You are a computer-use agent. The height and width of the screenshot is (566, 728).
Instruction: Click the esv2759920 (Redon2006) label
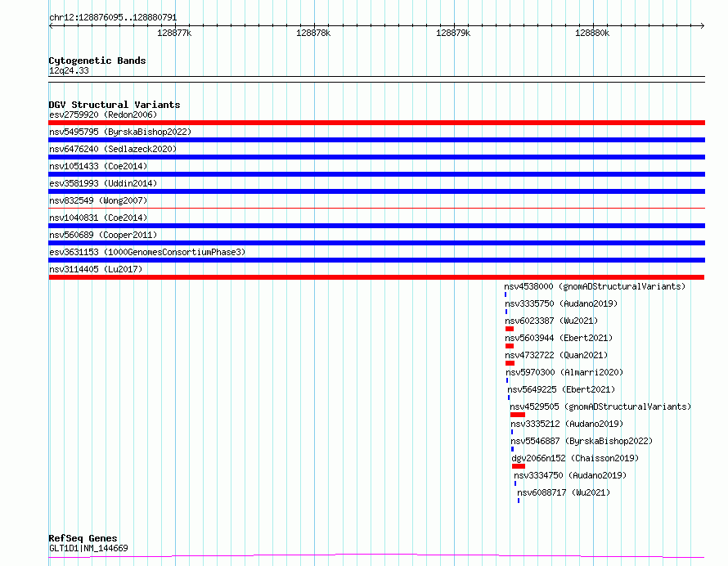[103, 115]
